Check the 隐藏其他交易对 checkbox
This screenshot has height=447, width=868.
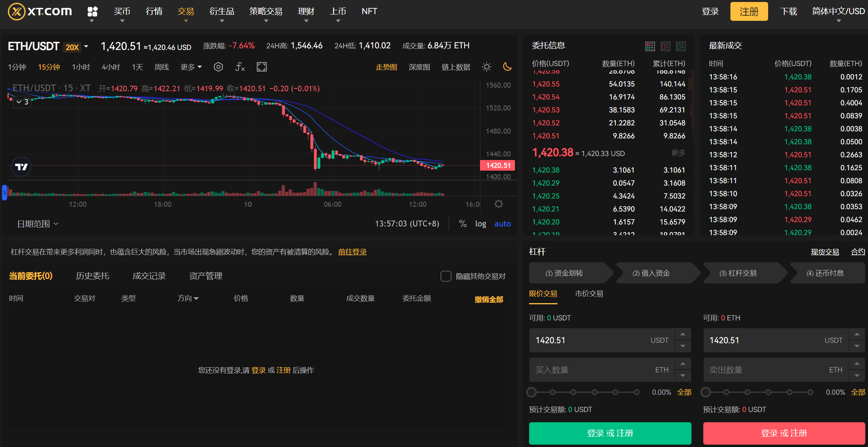[446, 276]
